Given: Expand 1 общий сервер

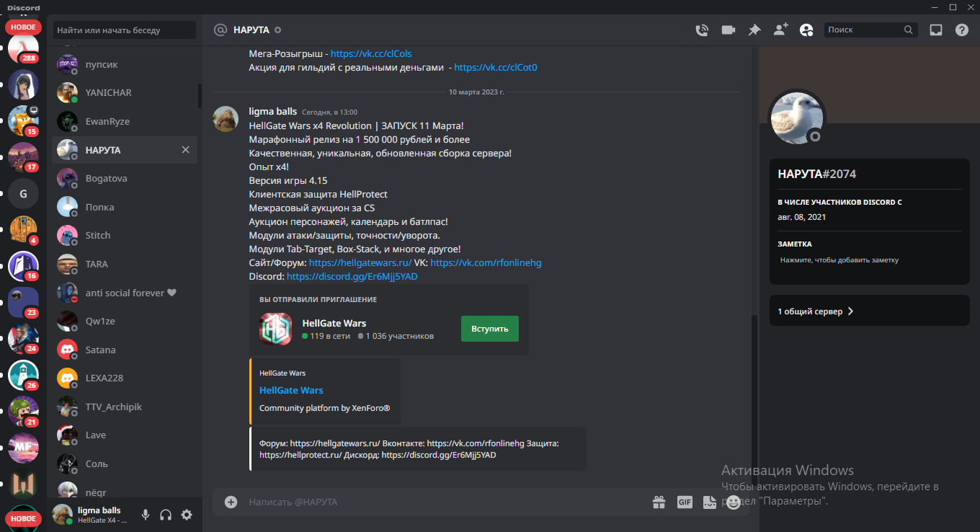Looking at the screenshot, I should pyautogui.click(x=869, y=311).
